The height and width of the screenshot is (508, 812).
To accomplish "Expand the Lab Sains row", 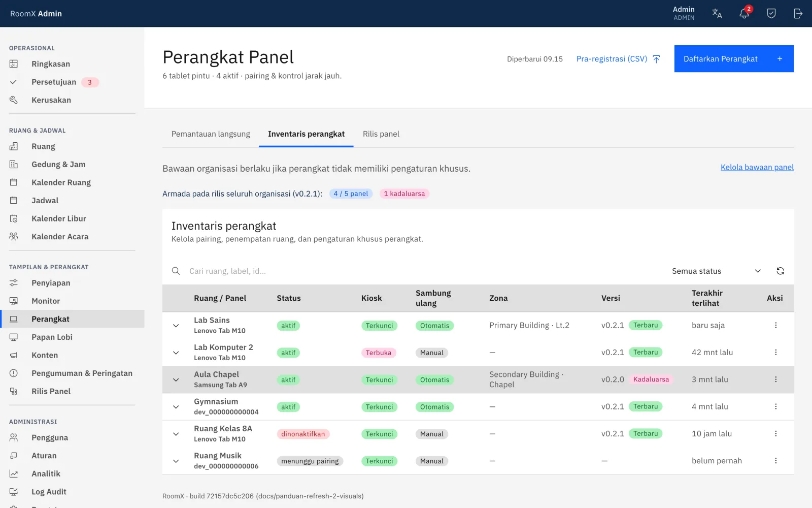I will (176, 326).
